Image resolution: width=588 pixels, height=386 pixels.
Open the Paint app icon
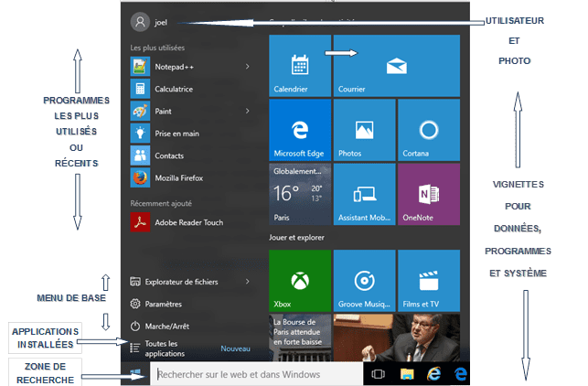tap(140, 111)
